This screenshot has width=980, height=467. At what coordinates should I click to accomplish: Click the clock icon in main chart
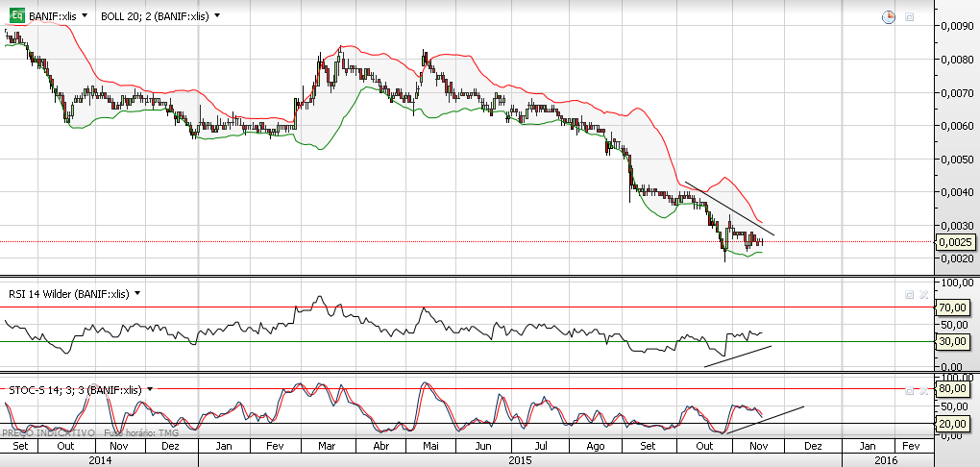point(889,17)
